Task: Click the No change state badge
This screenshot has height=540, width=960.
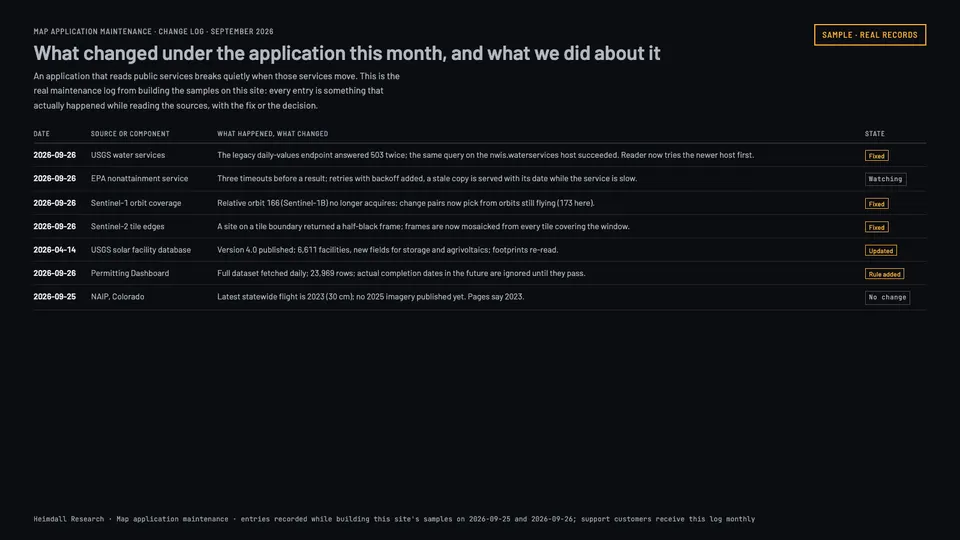Action: pyautogui.click(x=887, y=297)
